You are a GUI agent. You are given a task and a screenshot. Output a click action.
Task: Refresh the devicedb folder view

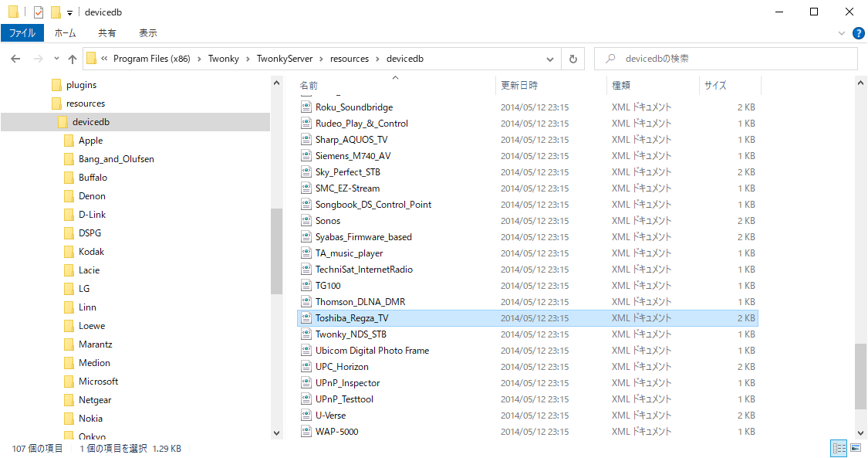tap(573, 59)
